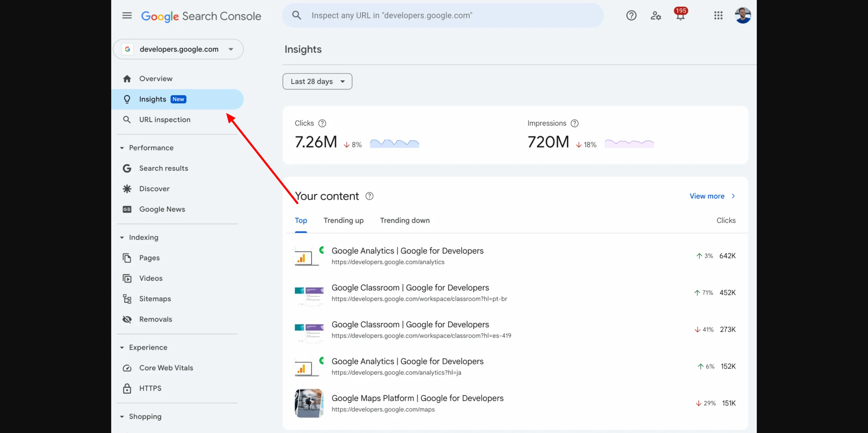Open the Sitemaps page
This screenshot has height=433, width=868.
point(177,299)
